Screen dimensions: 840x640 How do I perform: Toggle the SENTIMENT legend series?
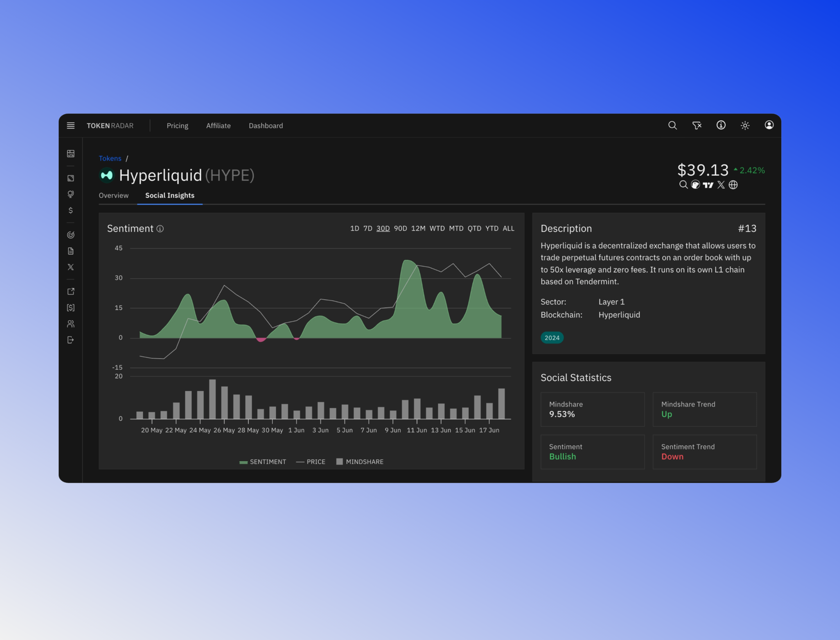point(262,462)
